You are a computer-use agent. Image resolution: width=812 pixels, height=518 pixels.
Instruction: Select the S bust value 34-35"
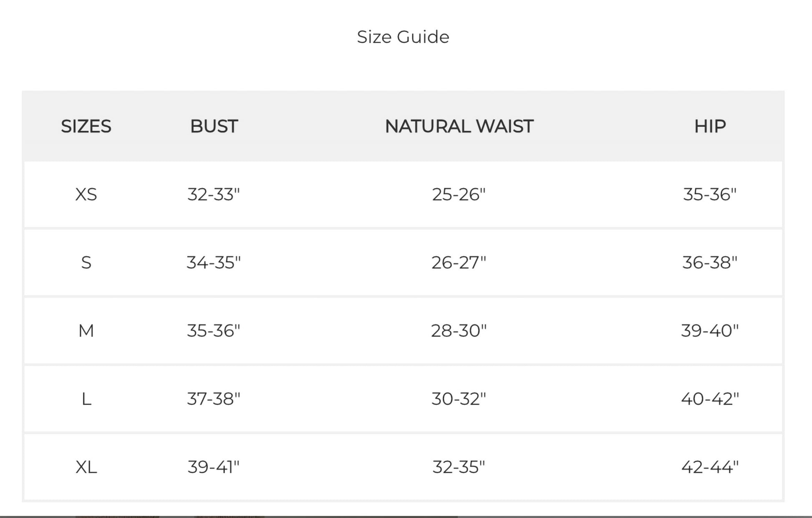[214, 263]
